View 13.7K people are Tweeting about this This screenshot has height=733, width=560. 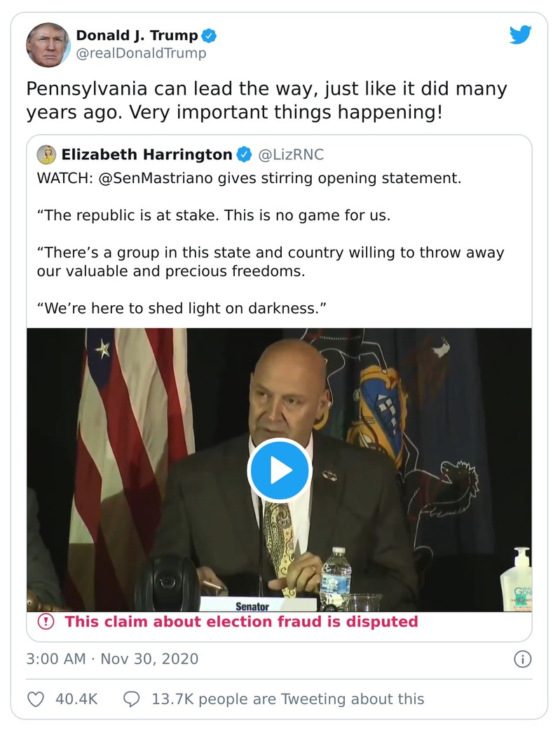[x=287, y=699]
